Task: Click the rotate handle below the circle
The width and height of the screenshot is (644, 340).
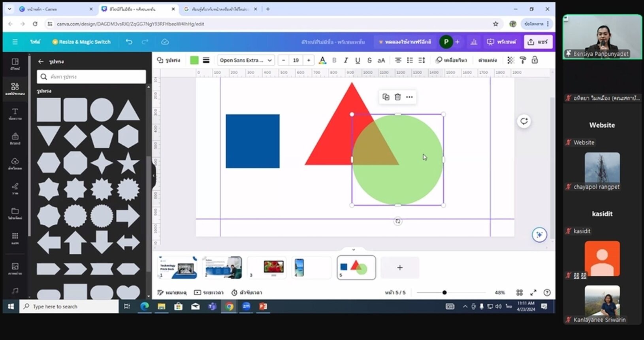Action: point(398,221)
